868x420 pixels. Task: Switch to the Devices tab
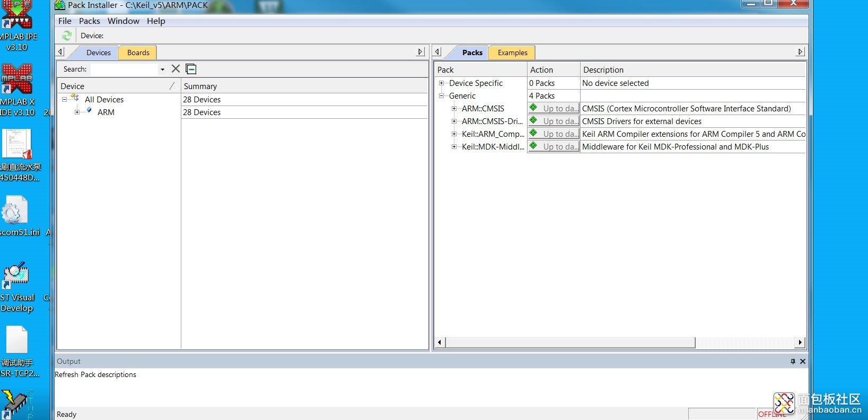click(x=99, y=52)
